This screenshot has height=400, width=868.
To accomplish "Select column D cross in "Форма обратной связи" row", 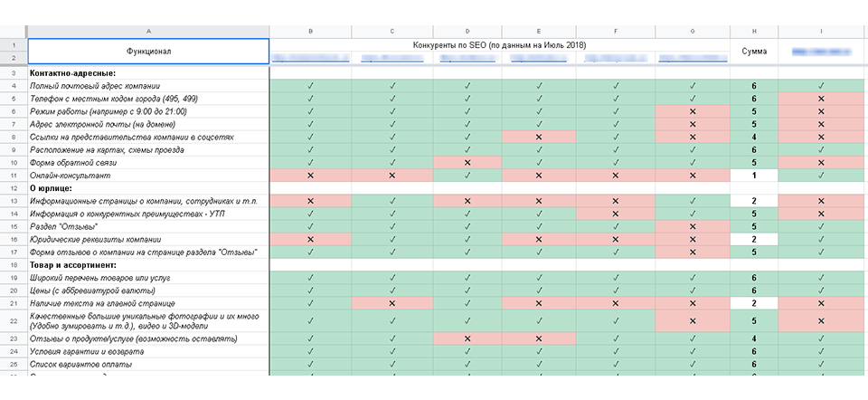I will click(x=467, y=162).
